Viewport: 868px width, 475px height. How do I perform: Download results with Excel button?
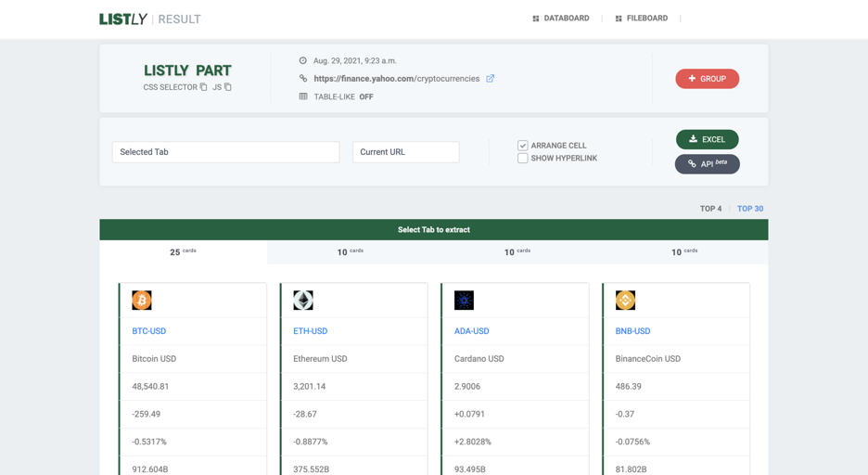(x=708, y=139)
